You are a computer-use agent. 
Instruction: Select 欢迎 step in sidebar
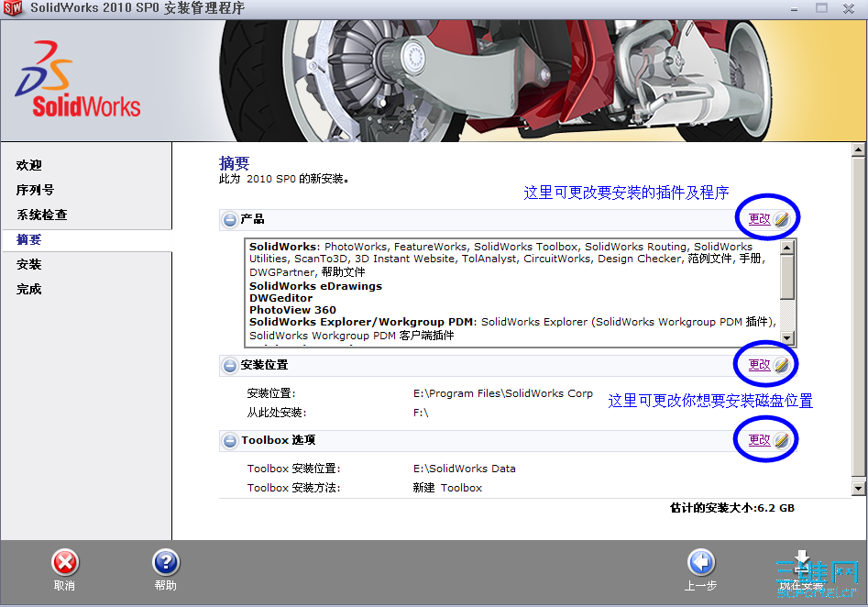click(x=28, y=165)
